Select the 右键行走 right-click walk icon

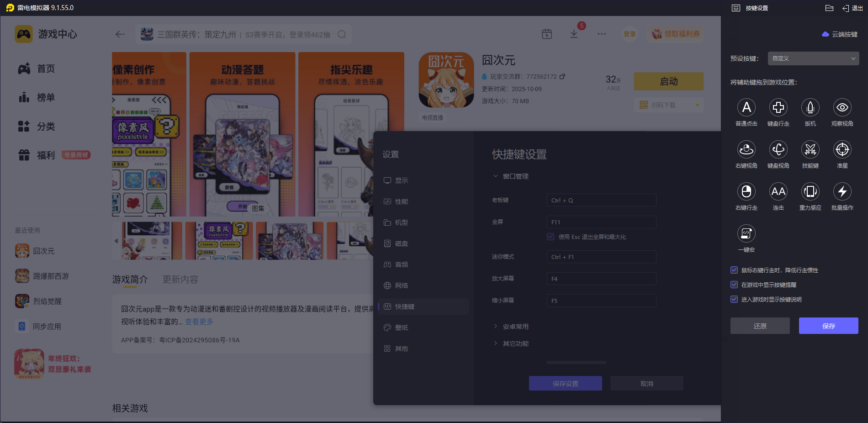pyautogui.click(x=746, y=192)
